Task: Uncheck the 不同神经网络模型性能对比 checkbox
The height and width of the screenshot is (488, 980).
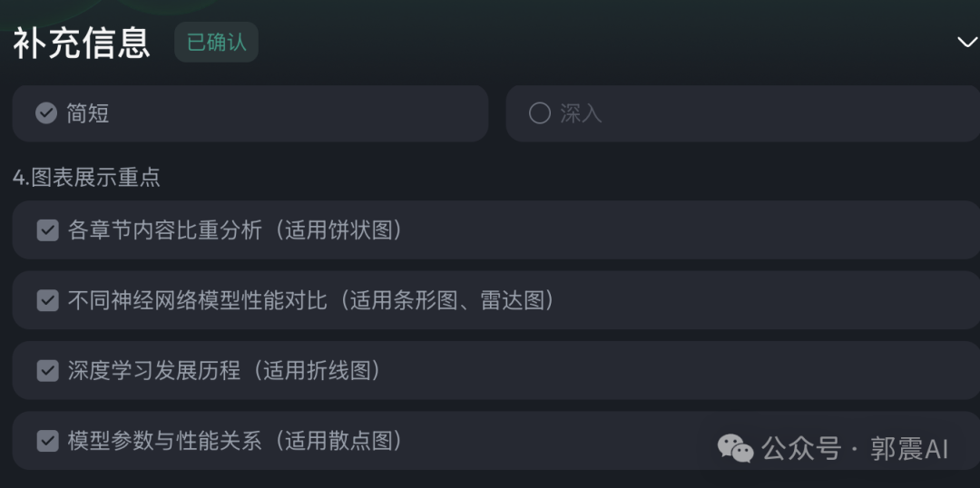Action: [x=47, y=300]
